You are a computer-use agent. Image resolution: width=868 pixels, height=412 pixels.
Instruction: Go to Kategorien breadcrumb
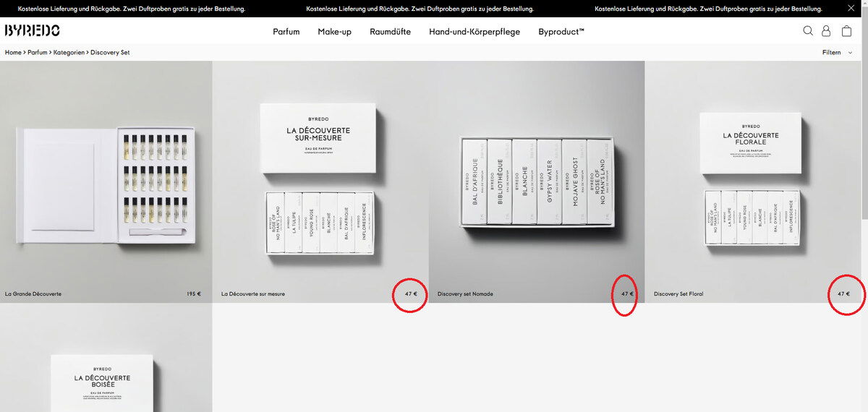69,53
